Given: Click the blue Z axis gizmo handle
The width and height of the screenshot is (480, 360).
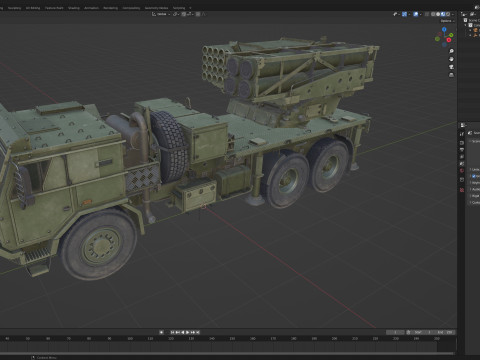Looking at the screenshot, I should [444, 29].
